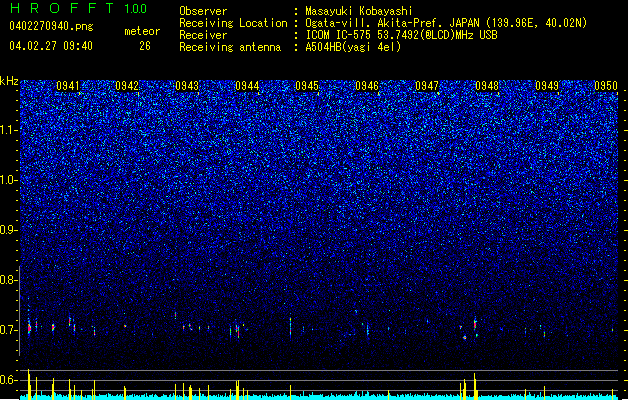The image size is (629, 400).
Task: Click the 0950 time marker
Action: (606, 86)
